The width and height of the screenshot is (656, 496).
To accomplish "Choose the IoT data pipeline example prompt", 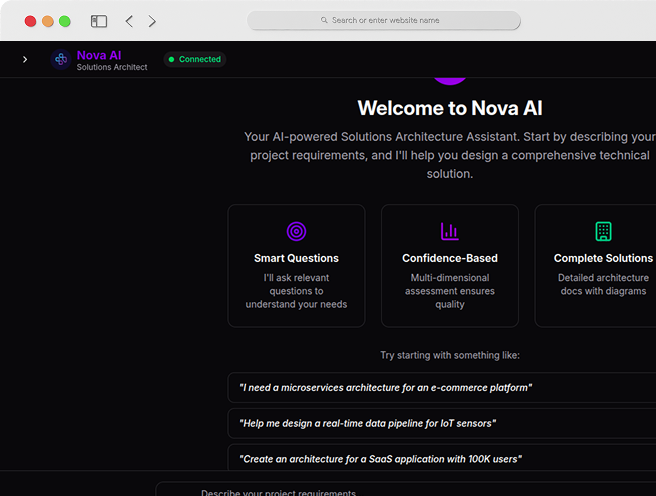I will [442, 423].
